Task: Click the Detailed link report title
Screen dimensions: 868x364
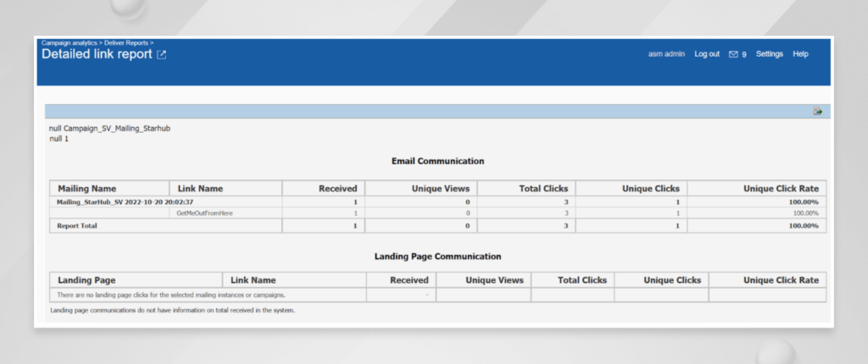Action: pos(97,54)
